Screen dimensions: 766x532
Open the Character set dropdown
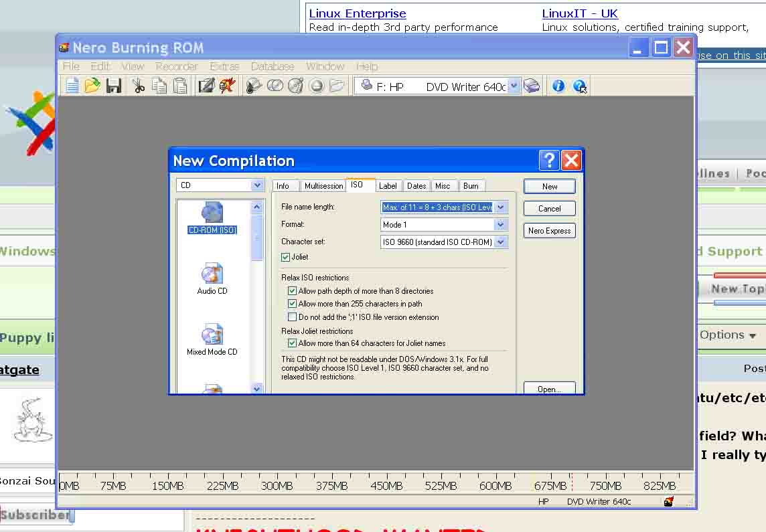click(500, 242)
